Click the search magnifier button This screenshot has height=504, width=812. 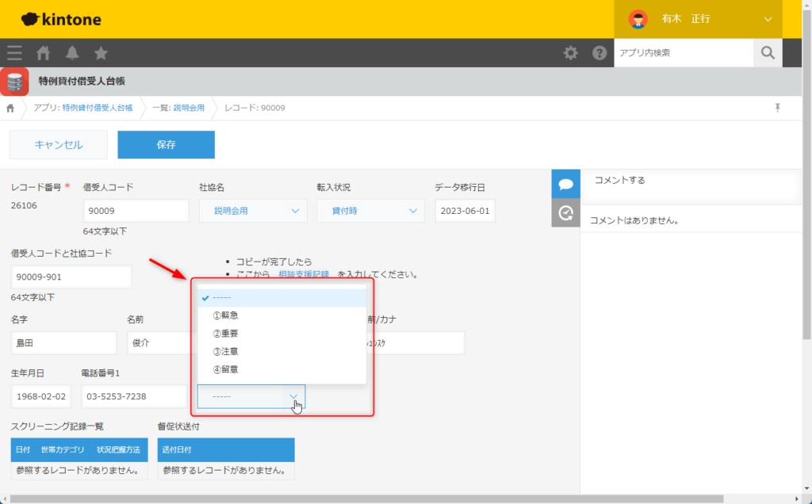[x=767, y=53]
